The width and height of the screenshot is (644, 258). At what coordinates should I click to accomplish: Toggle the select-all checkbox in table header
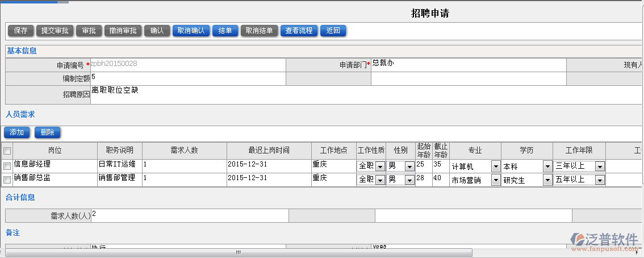[x=7, y=151]
